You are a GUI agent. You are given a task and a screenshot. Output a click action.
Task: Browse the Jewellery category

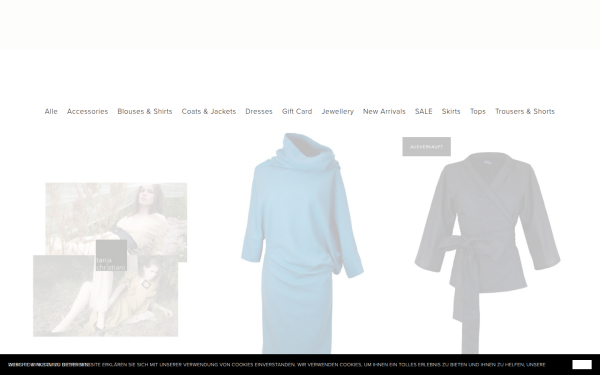coord(338,111)
